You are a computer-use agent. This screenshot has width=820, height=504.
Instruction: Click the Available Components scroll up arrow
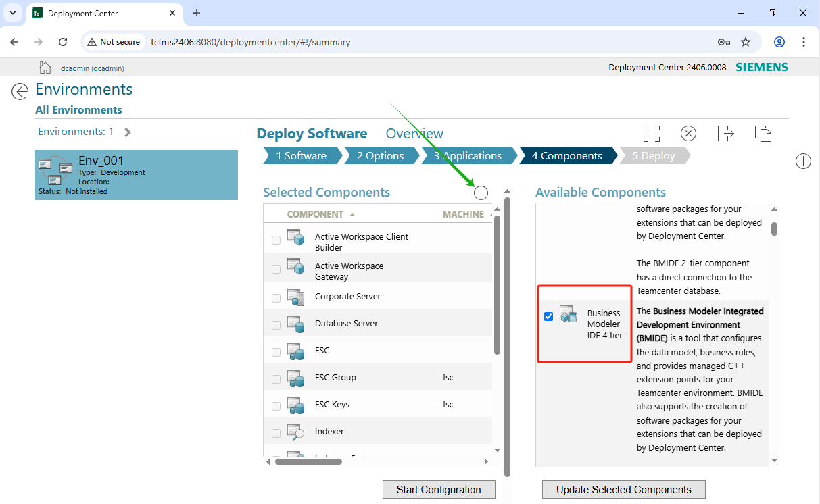tap(775, 210)
